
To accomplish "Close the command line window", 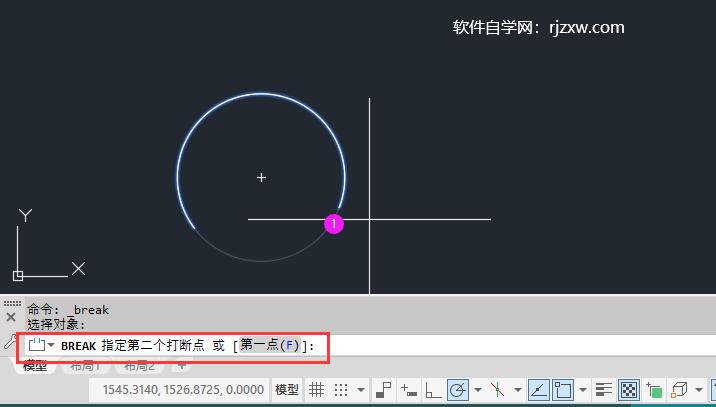I will point(11,317).
